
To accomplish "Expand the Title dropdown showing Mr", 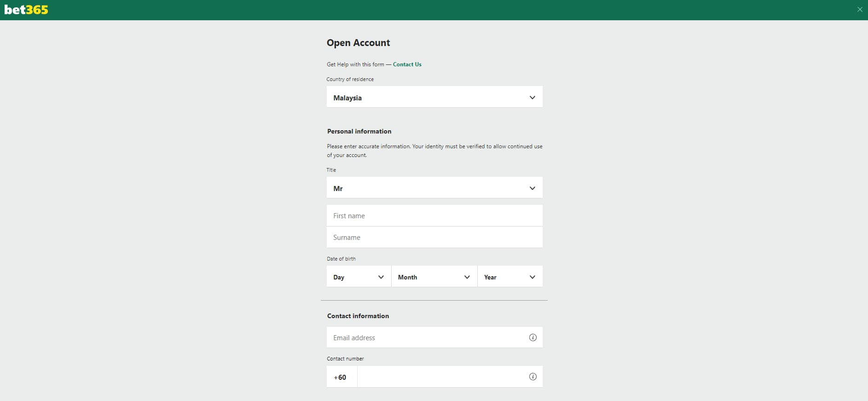I will pos(434,188).
